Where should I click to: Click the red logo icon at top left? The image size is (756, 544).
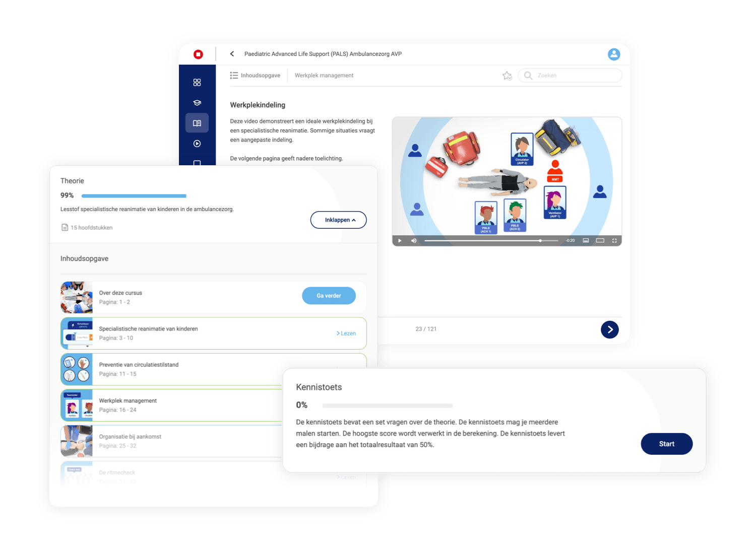click(198, 54)
